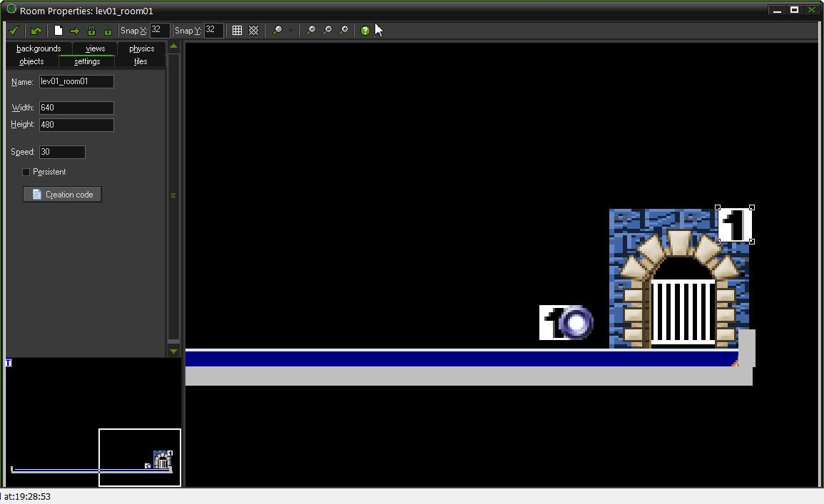Image resolution: width=824 pixels, height=504 pixels.
Task: Toggle the square grid display
Action: (238, 31)
